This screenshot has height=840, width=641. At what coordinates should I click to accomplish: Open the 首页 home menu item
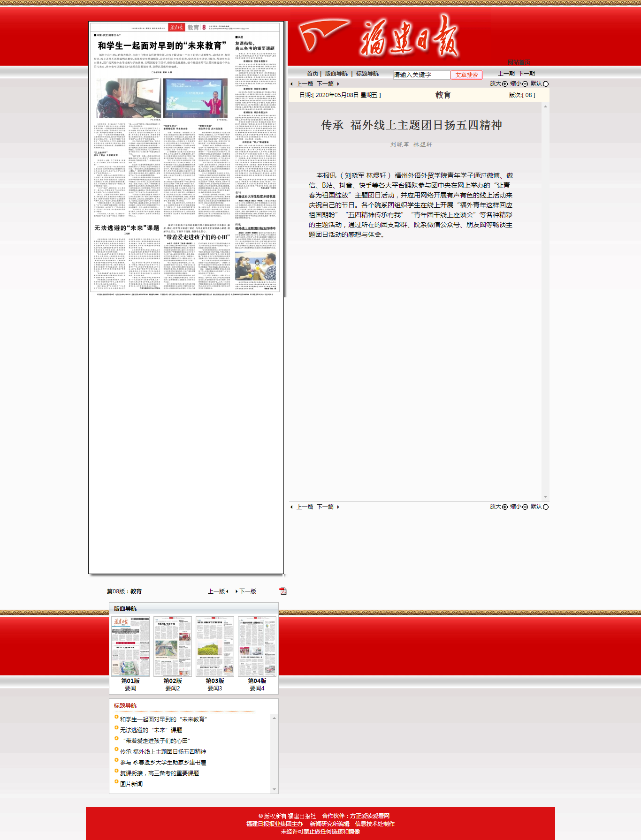click(312, 74)
